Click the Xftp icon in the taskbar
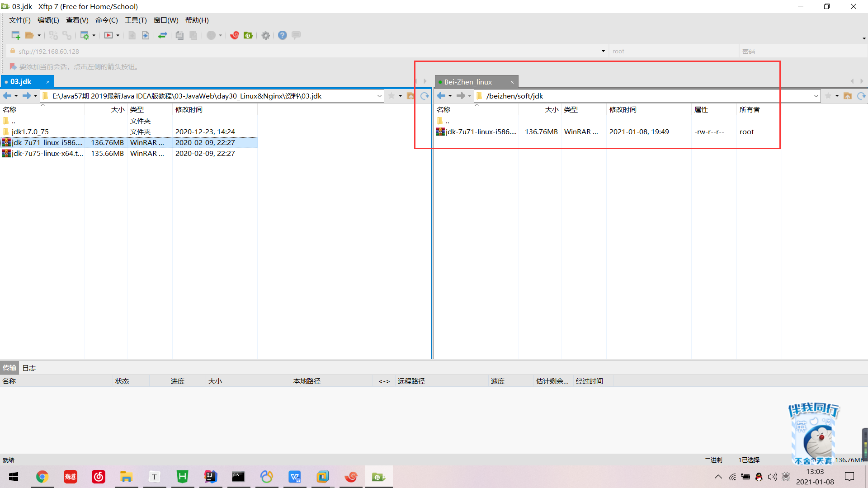The height and width of the screenshot is (488, 868). click(379, 477)
